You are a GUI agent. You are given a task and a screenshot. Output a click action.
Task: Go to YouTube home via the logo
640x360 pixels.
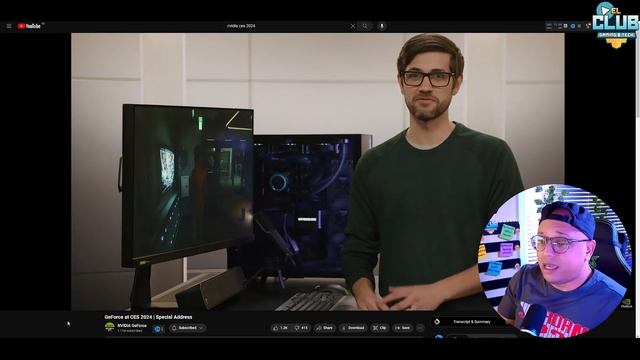tap(29, 26)
